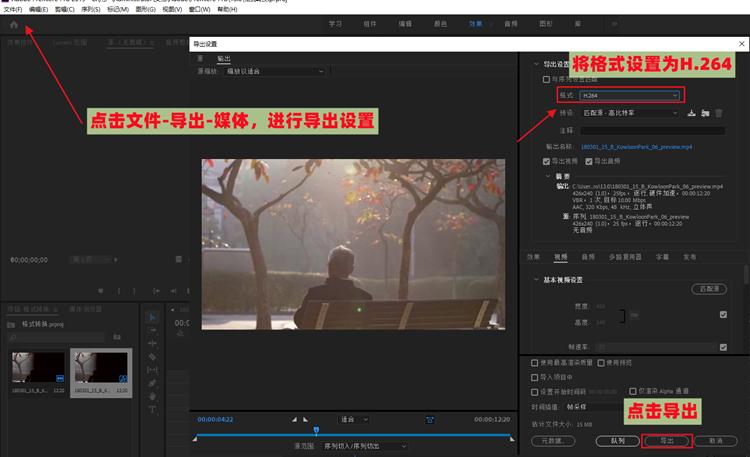This screenshot has width=750, height=457.
Task: Click the Import Preset icon
Action: click(x=705, y=113)
